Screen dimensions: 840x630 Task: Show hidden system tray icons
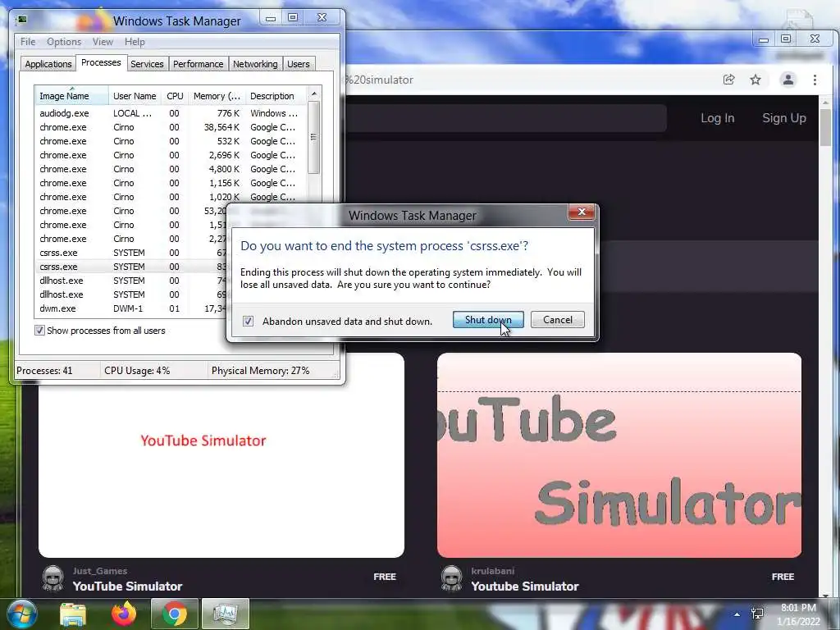(737, 614)
